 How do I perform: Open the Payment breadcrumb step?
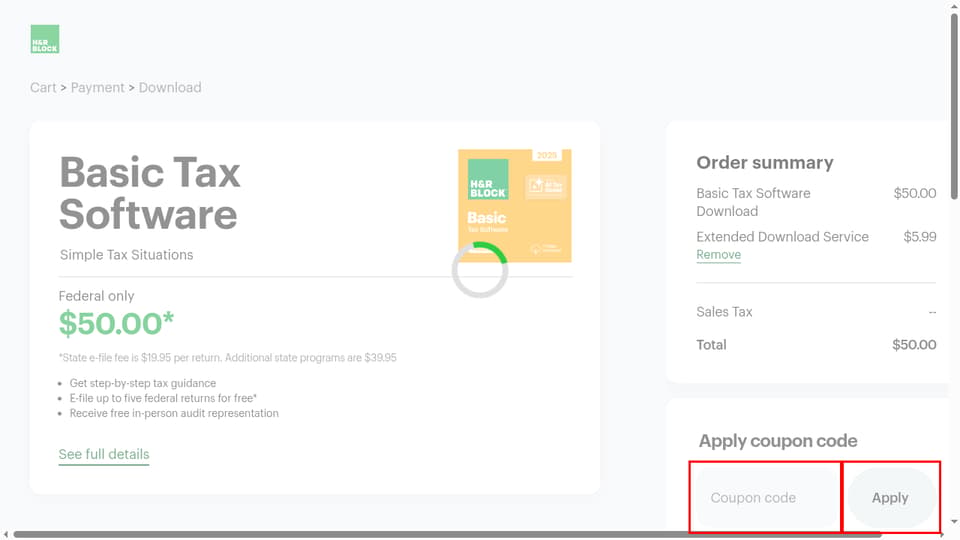coord(97,88)
